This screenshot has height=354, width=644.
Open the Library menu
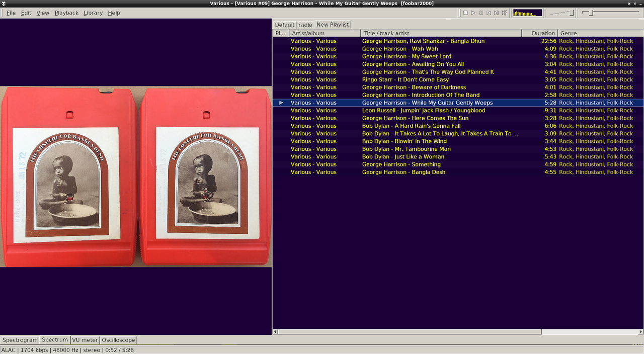coord(93,13)
